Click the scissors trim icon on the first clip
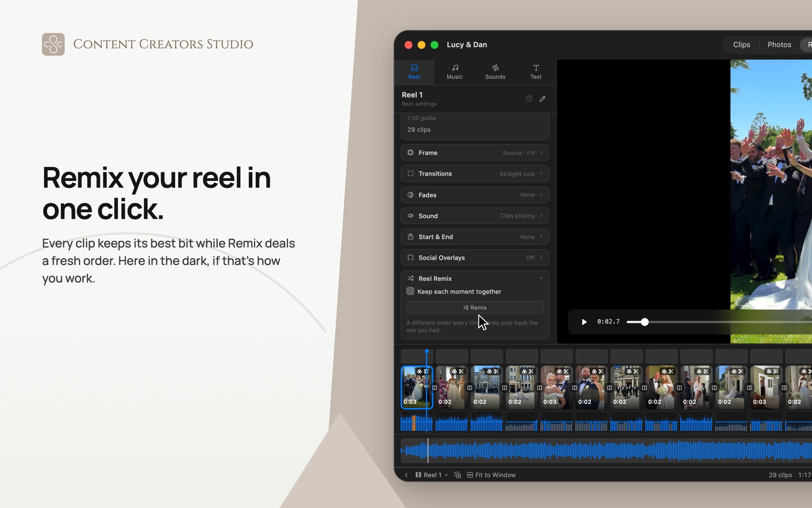The height and width of the screenshot is (508, 812). click(426, 371)
